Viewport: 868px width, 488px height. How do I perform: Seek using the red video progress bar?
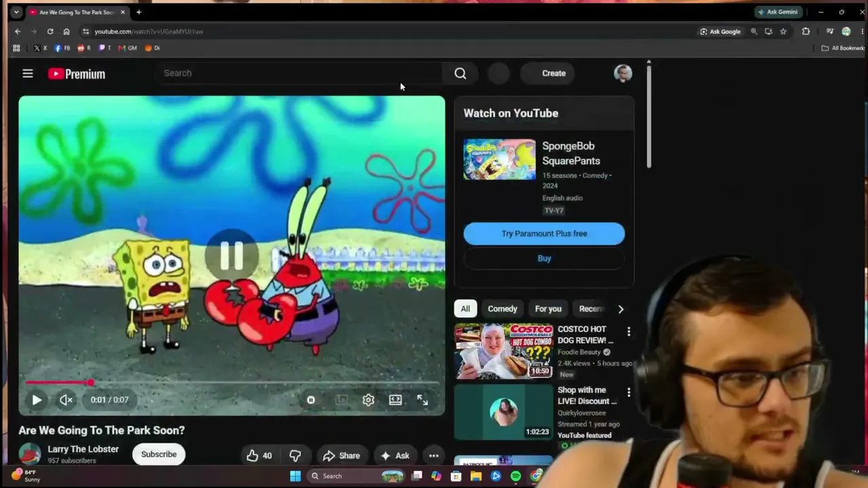[x=231, y=383]
